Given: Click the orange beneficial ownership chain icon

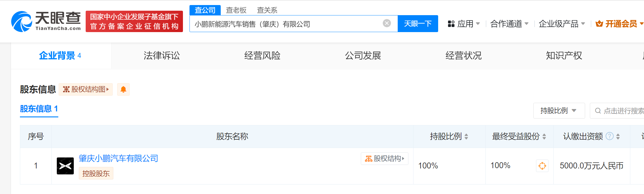Looking at the screenshot, I should [542, 166].
